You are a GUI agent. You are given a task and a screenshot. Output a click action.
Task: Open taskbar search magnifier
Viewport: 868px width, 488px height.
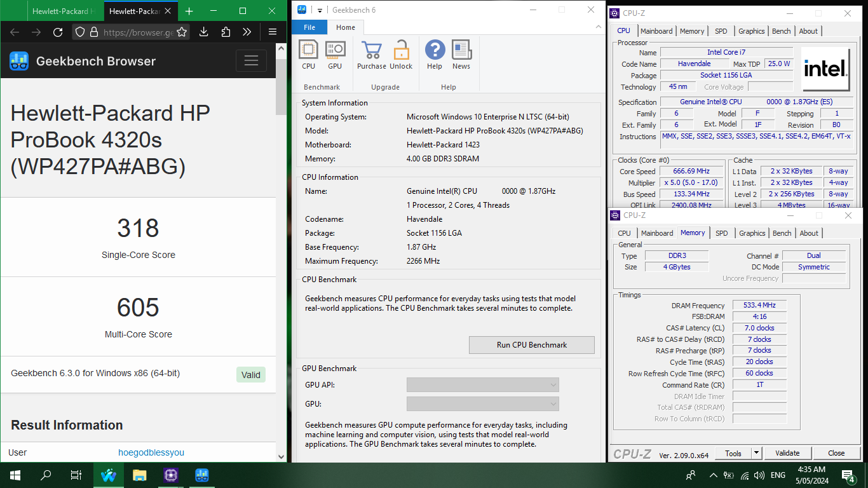(46, 475)
